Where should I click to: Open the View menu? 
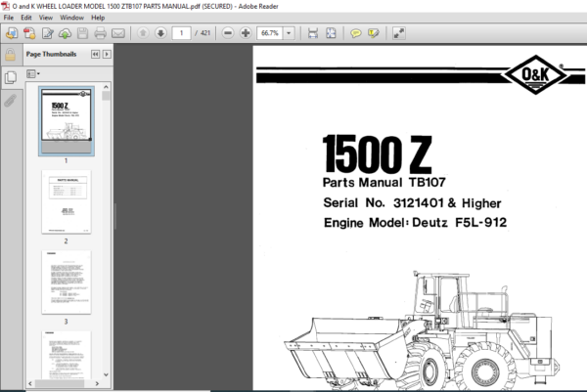[x=46, y=18]
